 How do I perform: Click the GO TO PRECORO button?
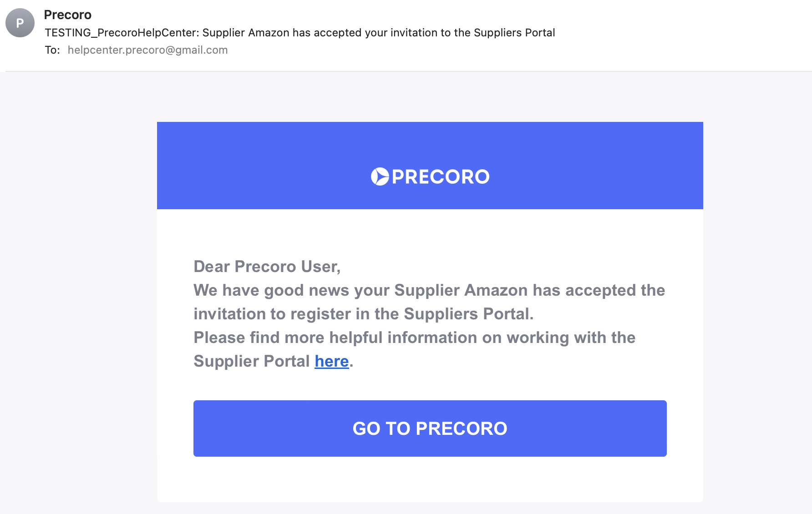[430, 428]
